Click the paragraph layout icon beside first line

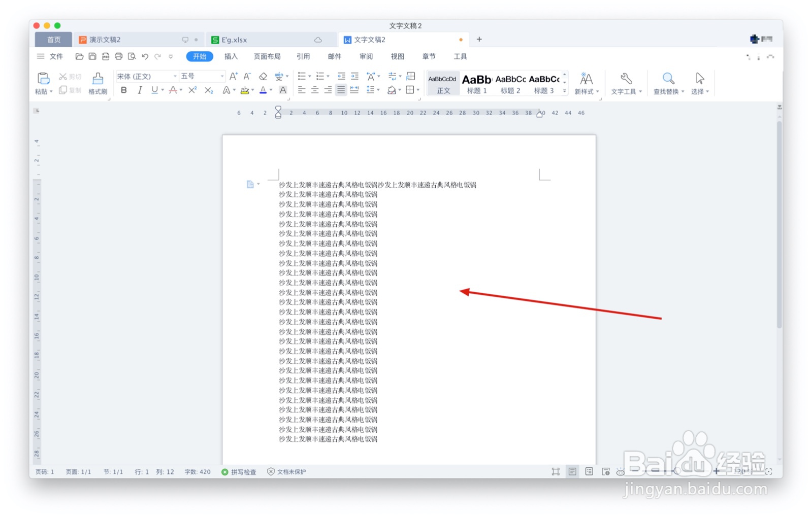point(250,184)
